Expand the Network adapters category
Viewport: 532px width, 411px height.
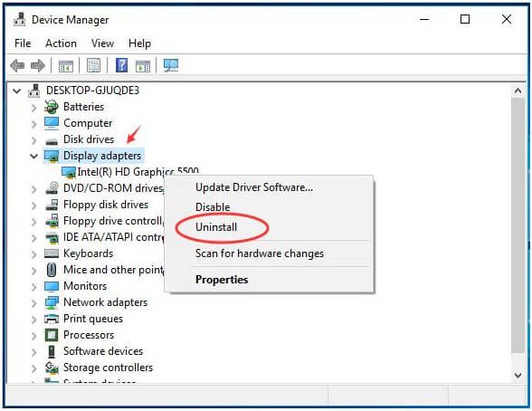coord(34,302)
